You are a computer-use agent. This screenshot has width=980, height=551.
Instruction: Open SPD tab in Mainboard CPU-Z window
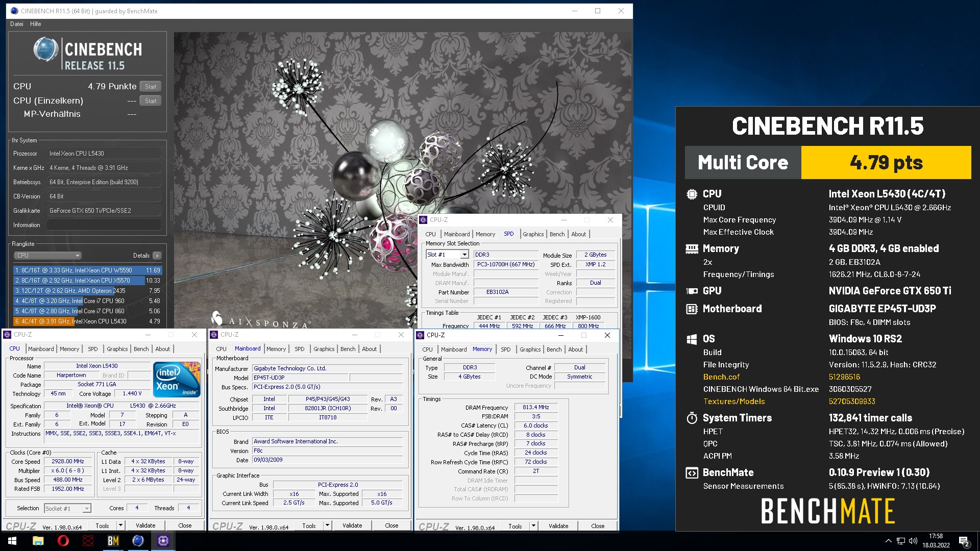(300, 349)
